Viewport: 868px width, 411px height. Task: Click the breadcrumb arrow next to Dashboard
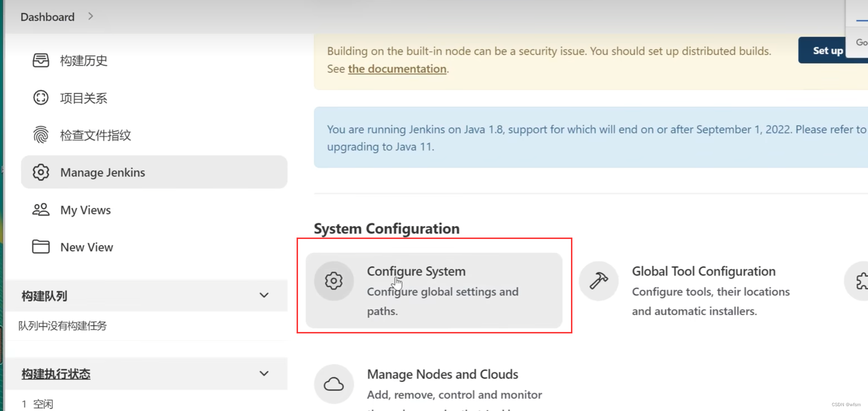tap(91, 16)
